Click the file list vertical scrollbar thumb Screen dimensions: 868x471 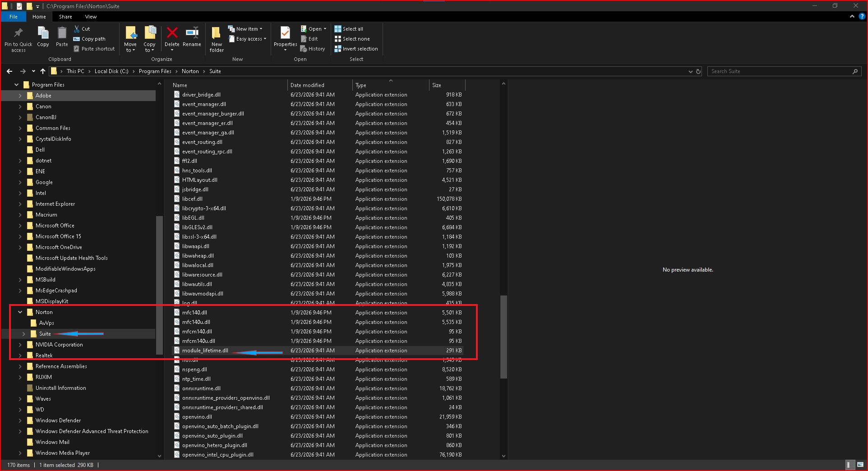click(503, 337)
